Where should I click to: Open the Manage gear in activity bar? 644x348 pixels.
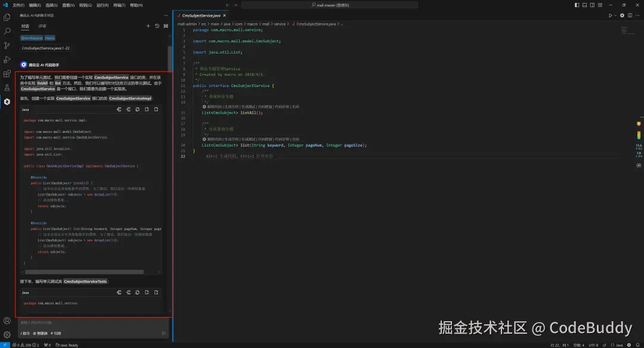click(7, 334)
